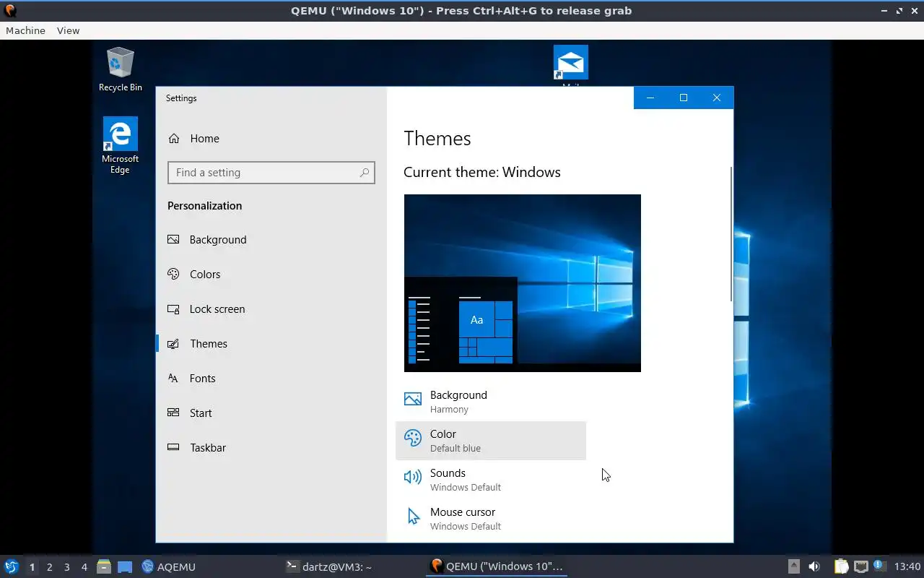
Task: Click the current theme preview image
Action: tap(523, 283)
